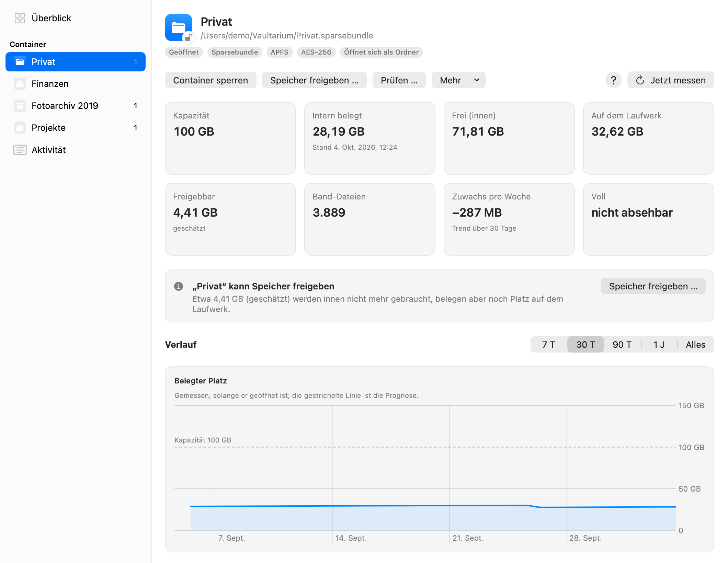Click the refresh icon in Jetzt messen
This screenshot has width=728, height=563.
click(x=640, y=80)
